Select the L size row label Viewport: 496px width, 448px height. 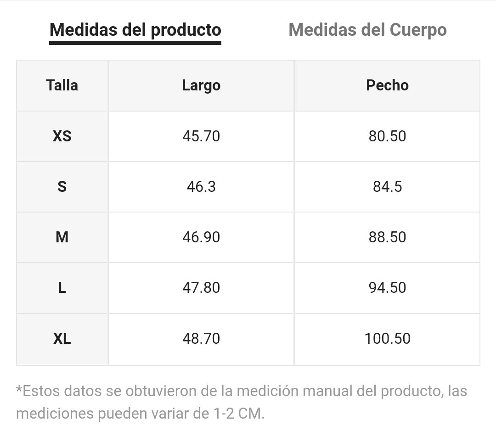(62, 288)
